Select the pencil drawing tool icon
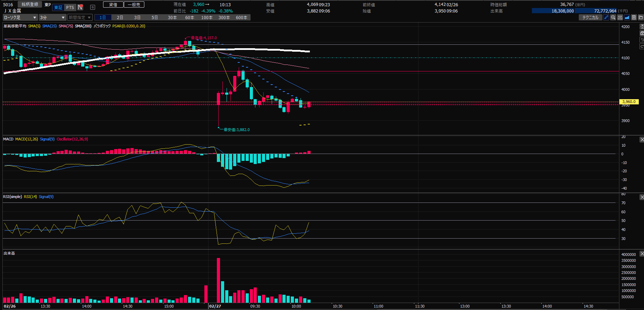This screenshot has height=310, width=644. tap(606, 17)
